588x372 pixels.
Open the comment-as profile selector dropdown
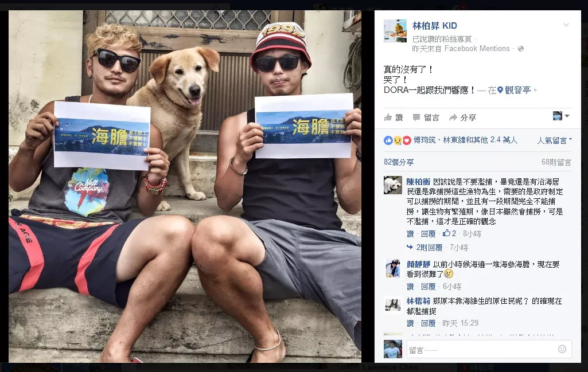561,116
